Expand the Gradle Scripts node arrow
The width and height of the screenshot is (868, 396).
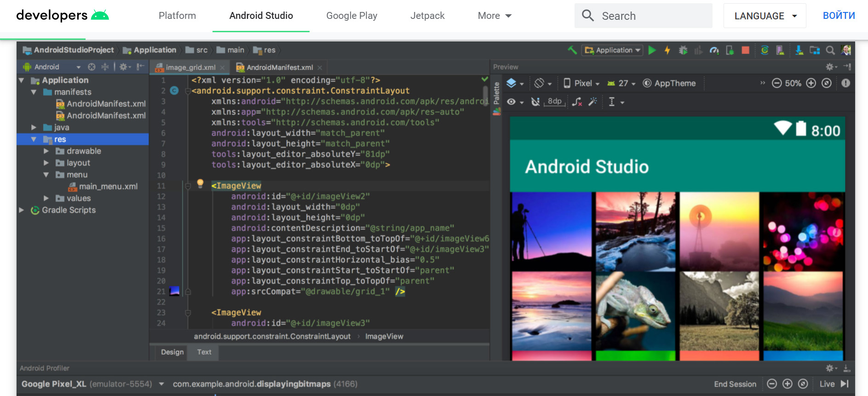21,210
